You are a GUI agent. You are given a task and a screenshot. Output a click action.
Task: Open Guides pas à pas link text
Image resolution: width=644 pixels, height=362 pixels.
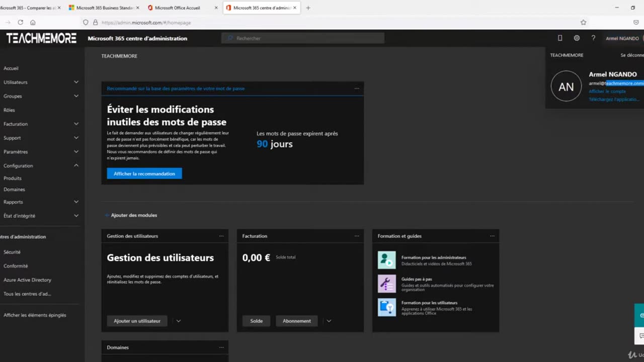coord(417,279)
